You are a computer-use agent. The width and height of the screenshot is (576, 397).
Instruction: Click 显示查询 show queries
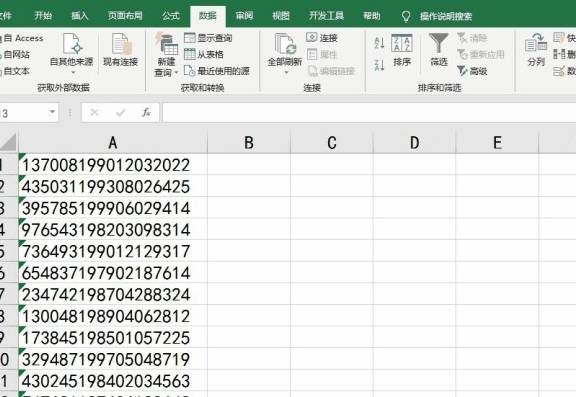(208, 38)
